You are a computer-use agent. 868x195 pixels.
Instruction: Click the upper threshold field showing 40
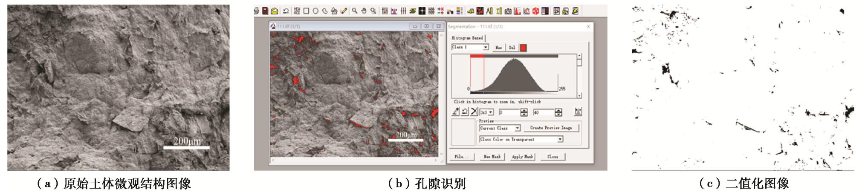[x=542, y=112]
